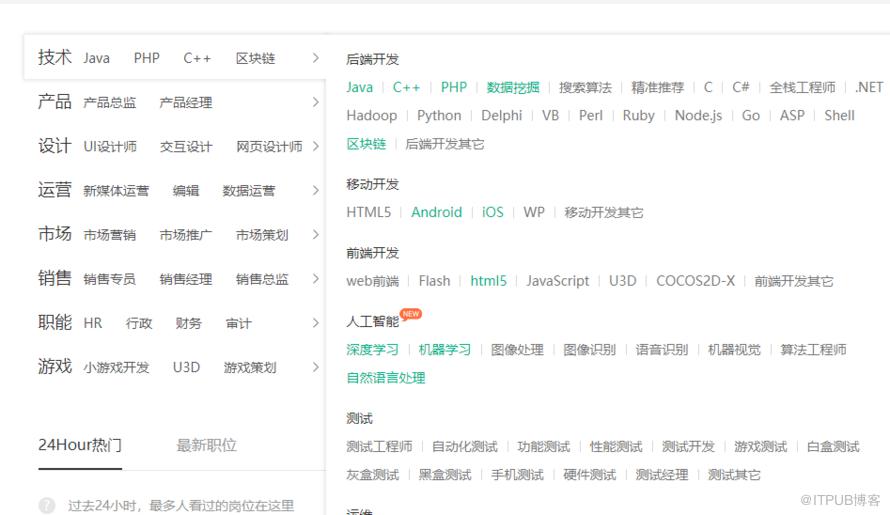Click 区块链 in the 技术 sidebar row
Image resolution: width=890 pixels, height=515 pixels.
(255, 58)
